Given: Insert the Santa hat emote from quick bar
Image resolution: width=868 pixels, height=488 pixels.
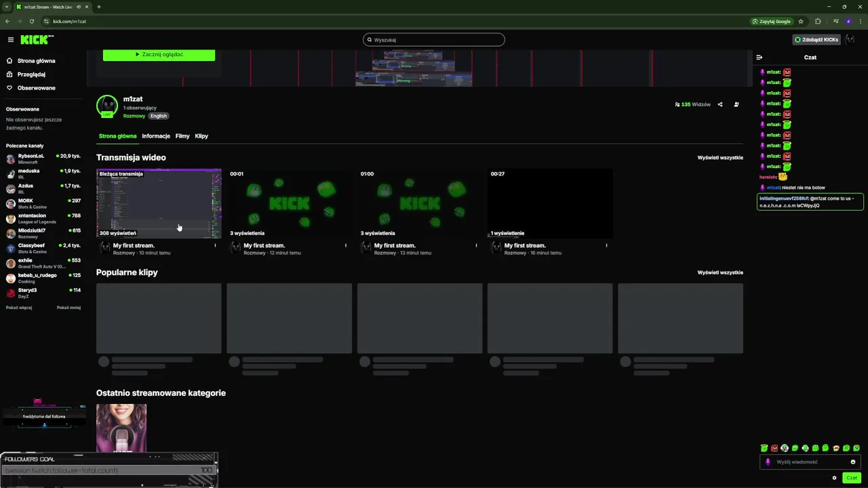Looking at the screenshot, I should tap(836, 448).
